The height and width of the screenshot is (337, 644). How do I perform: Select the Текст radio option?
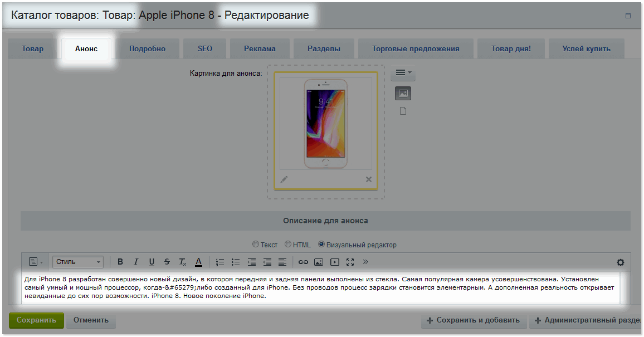[256, 244]
